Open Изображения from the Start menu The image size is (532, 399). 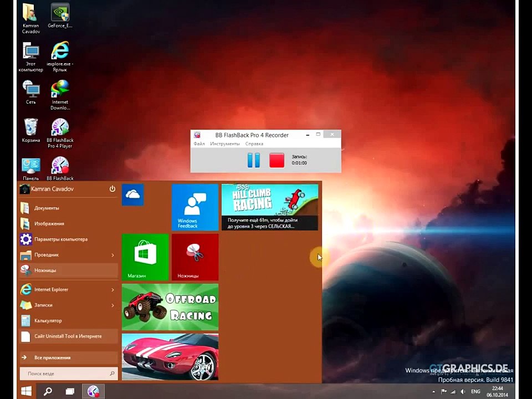tap(69, 223)
